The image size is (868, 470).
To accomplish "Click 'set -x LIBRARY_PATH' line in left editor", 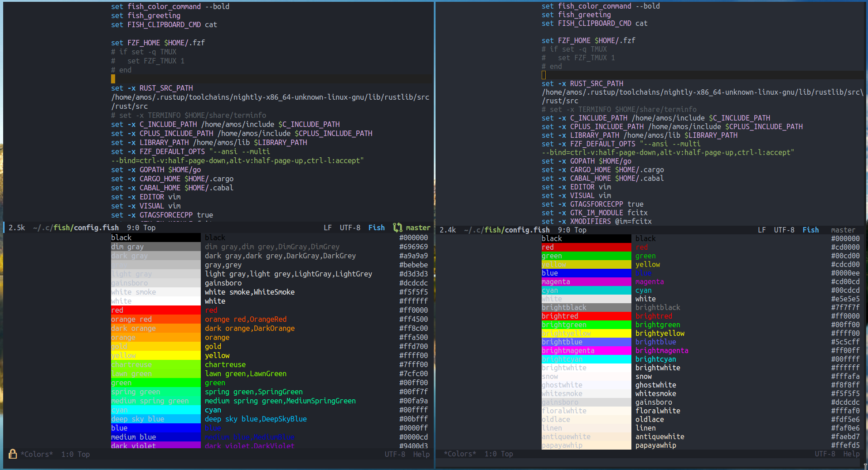I will pyautogui.click(x=209, y=142).
